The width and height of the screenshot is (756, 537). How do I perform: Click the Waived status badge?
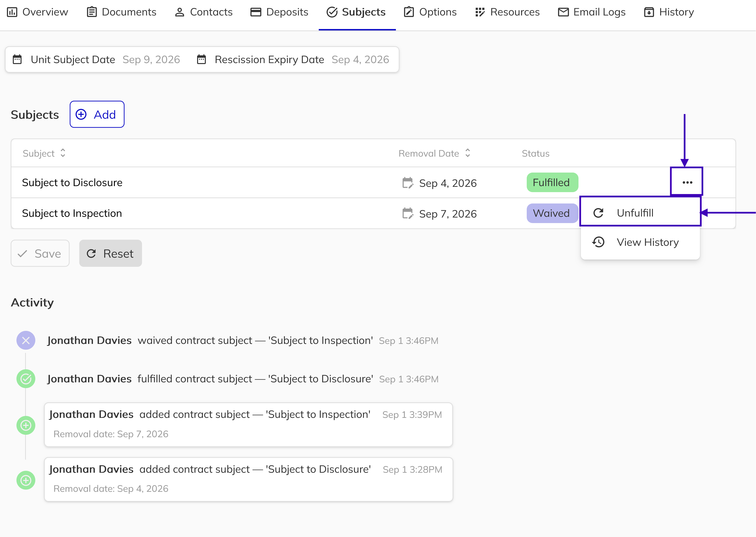(552, 213)
